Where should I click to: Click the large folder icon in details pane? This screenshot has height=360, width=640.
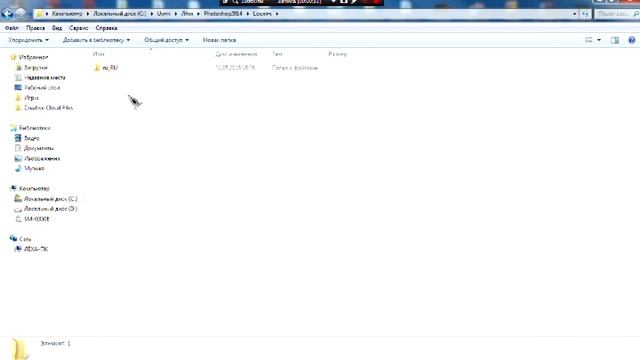[20, 349]
